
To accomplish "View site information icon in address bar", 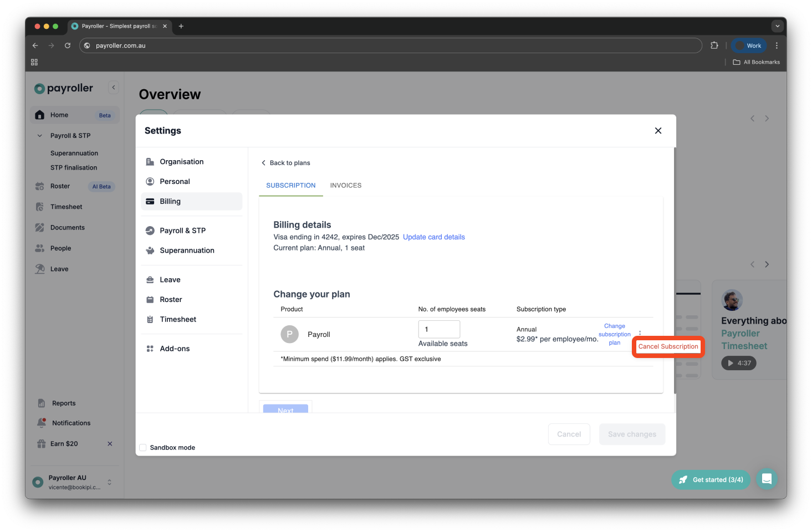I will (87, 45).
